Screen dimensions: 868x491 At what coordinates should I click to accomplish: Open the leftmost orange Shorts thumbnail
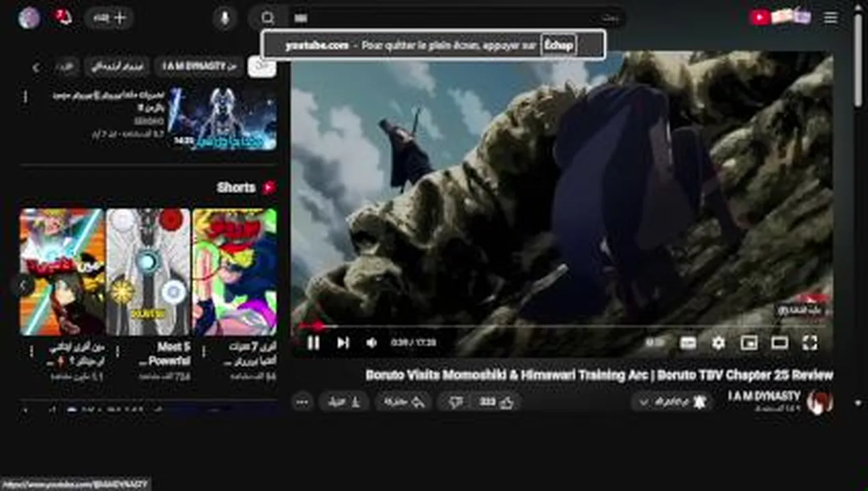pos(62,272)
